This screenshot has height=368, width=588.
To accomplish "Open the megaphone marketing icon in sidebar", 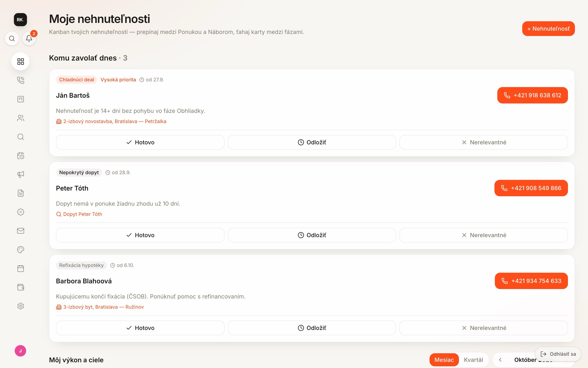I will click(21, 174).
